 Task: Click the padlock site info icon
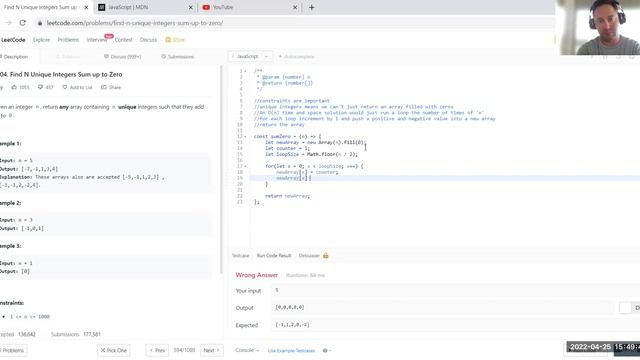tap(40, 23)
